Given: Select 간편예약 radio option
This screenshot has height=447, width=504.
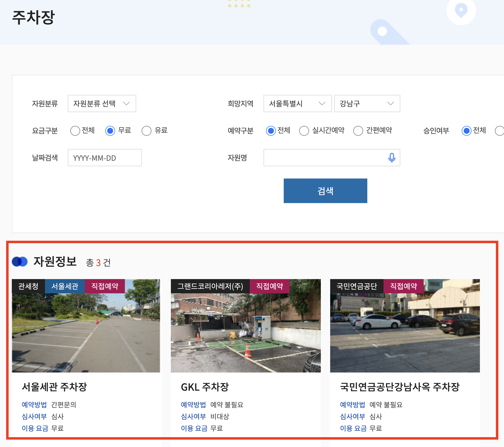Looking at the screenshot, I should coord(358,131).
